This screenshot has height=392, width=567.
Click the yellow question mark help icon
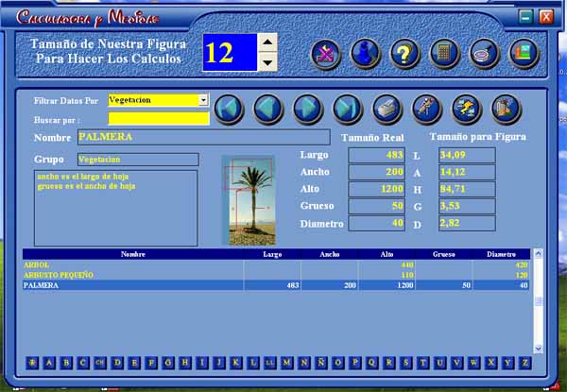404,54
